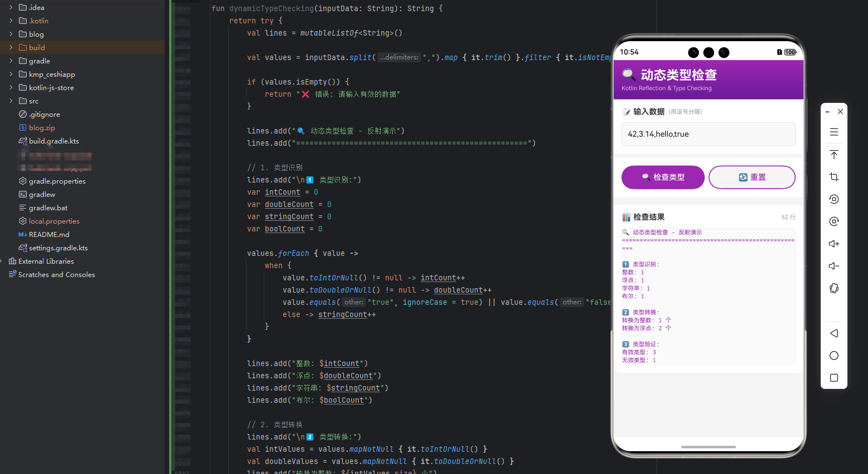
Task: Click the .gitignore file icon
Action: click(23, 114)
